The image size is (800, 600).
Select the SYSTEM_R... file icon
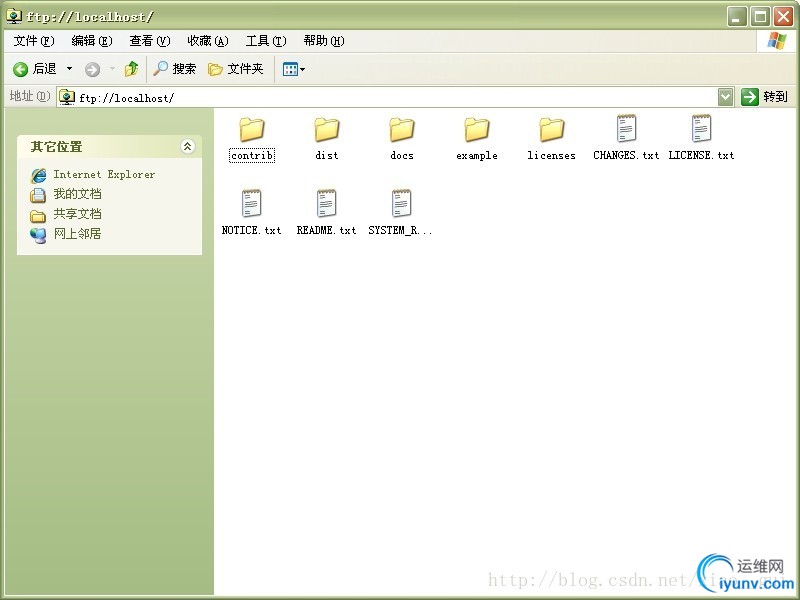click(402, 203)
